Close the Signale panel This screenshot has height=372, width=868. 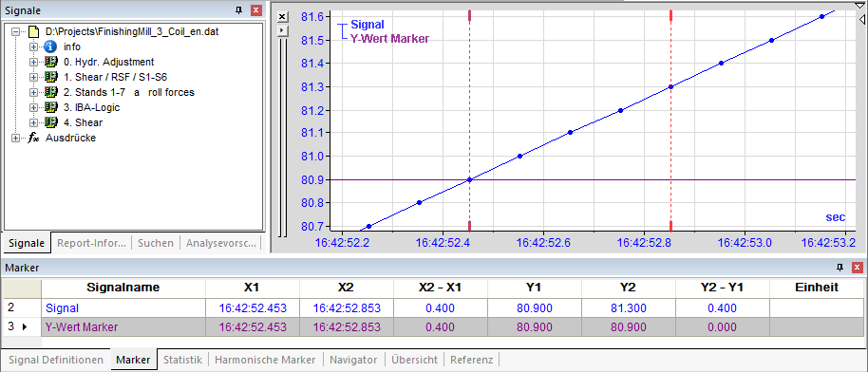pos(255,9)
